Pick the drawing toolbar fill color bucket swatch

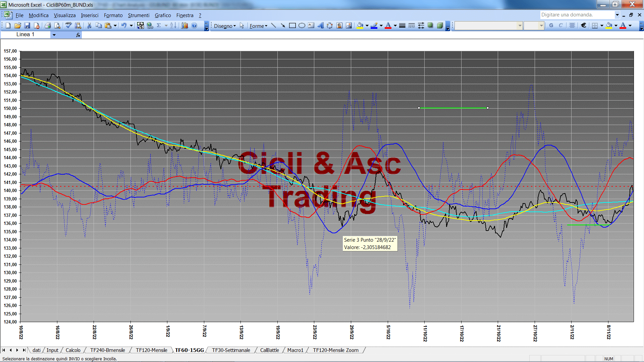[x=360, y=26]
